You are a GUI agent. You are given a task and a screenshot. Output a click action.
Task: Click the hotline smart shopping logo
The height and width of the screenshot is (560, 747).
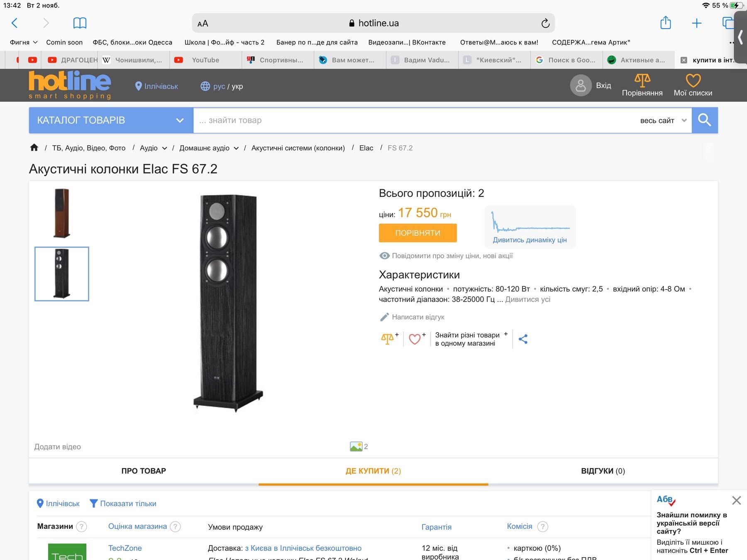pos(70,85)
